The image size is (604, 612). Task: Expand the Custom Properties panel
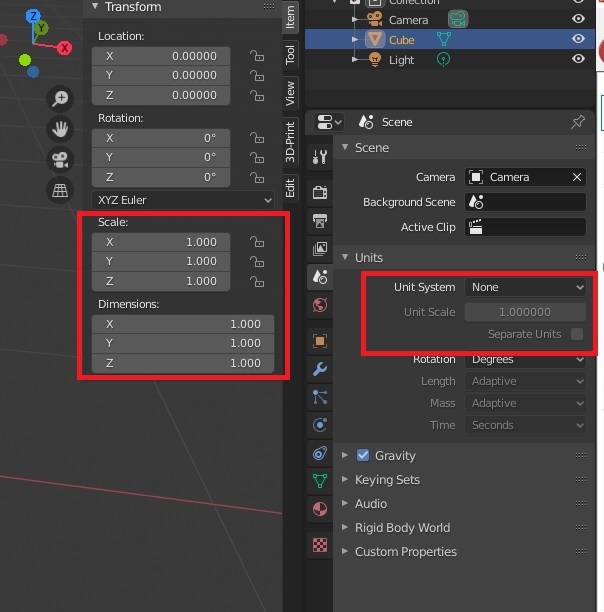point(345,552)
